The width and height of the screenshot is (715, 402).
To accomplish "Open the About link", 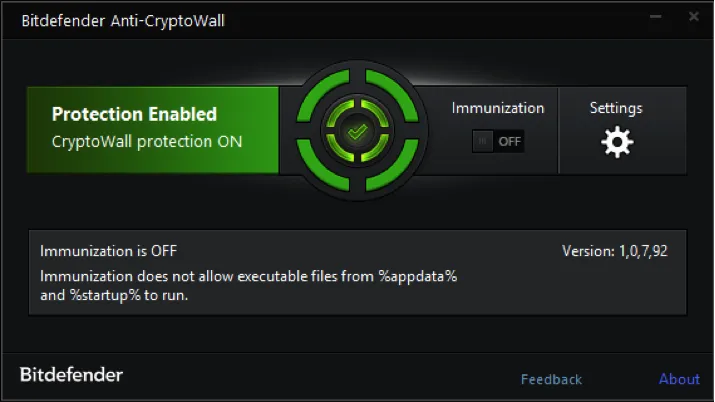I will point(679,379).
